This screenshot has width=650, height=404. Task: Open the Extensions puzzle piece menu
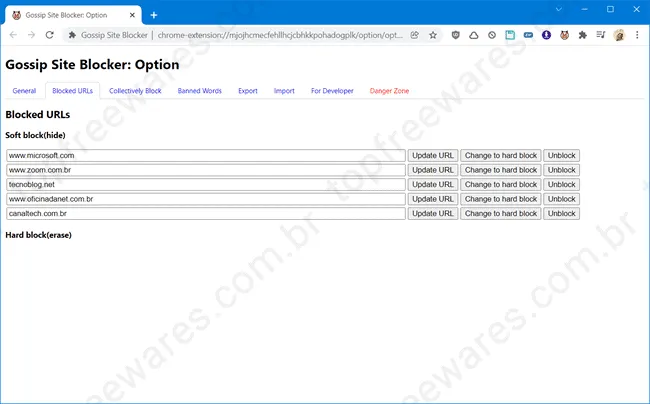pyautogui.click(x=582, y=35)
